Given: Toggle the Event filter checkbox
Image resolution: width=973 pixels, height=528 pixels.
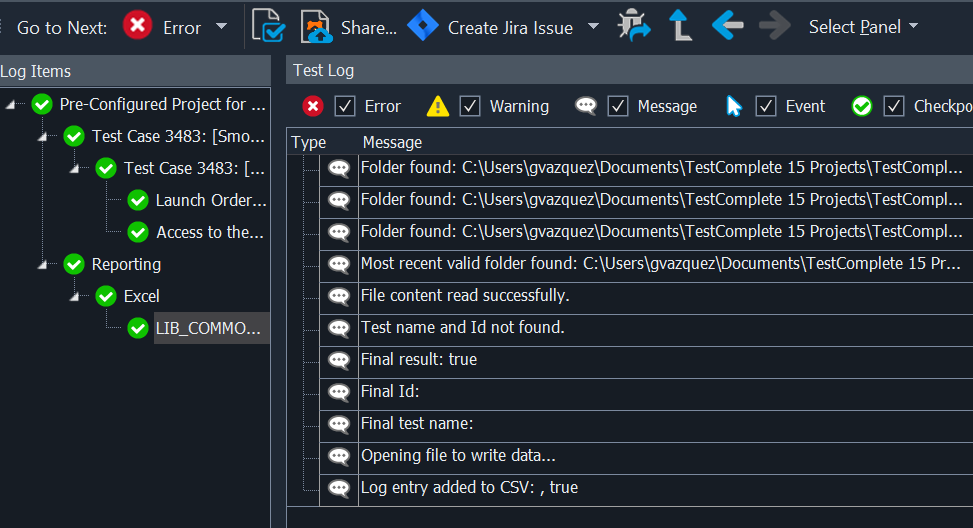Looking at the screenshot, I should [766, 106].
